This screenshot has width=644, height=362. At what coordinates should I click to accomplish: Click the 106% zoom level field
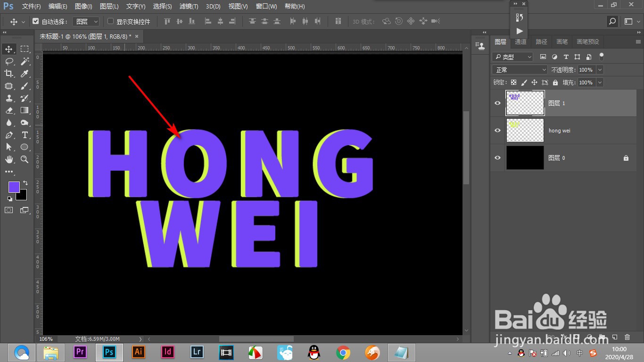coord(46,338)
